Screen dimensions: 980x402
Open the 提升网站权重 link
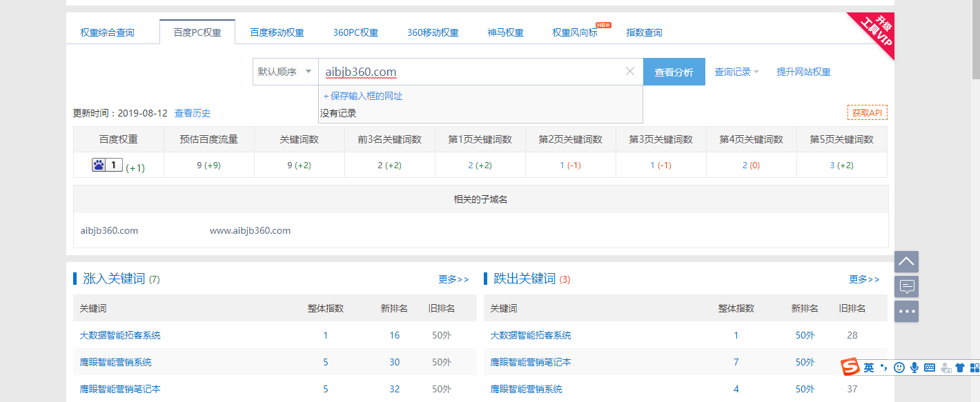tap(803, 72)
